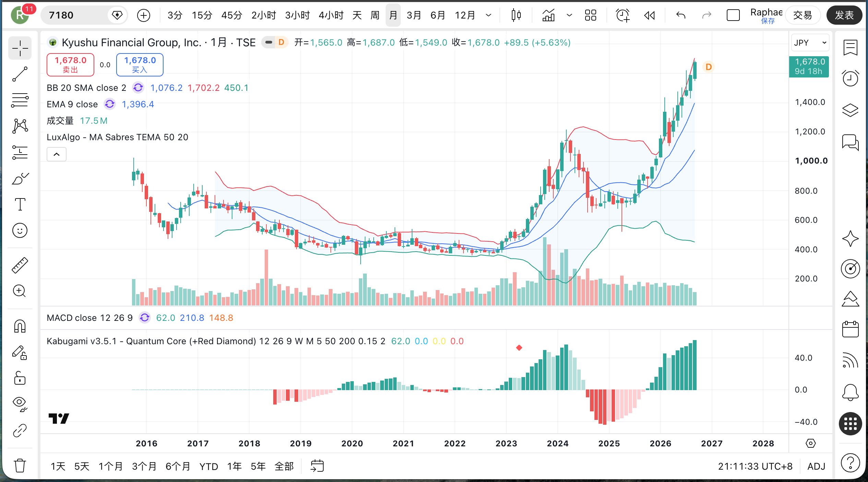Collapse the indicator legend chevron
The image size is (868, 482).
(57, 155)
